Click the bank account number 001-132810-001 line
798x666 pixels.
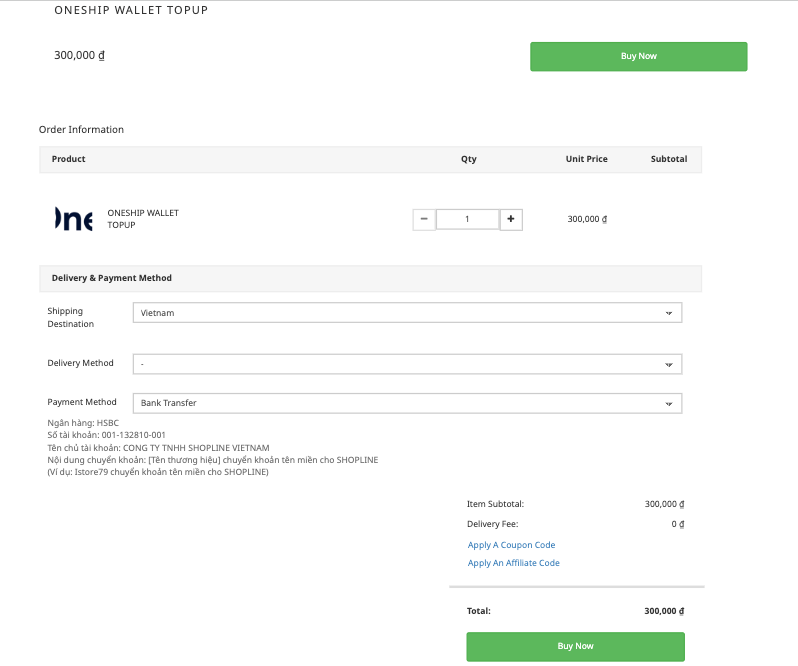pyautogui.click(x=106, y=435)
